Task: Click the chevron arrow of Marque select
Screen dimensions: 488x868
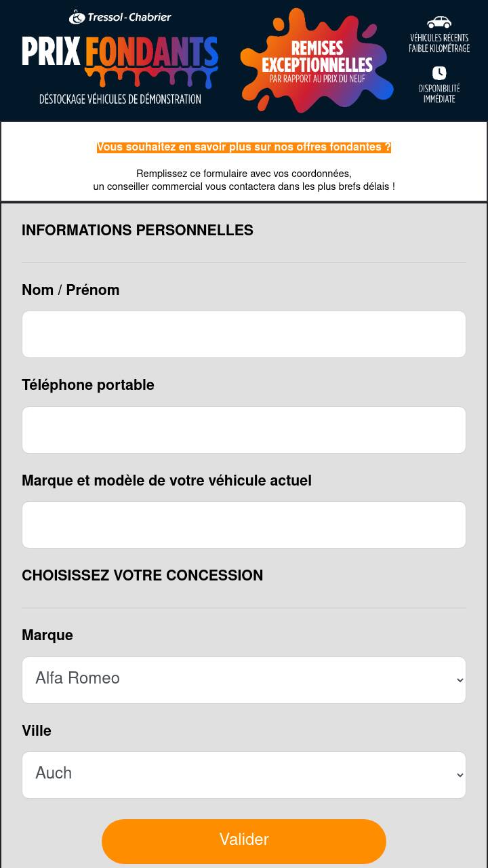Action: pyautogui.click(x=460, y=680)
